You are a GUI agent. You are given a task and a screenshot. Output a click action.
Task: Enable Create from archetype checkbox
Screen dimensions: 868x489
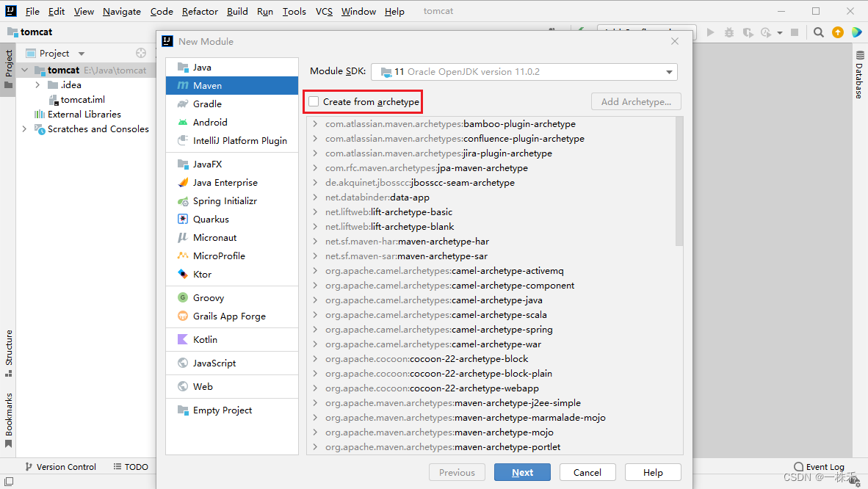click(x=314, y=102)
